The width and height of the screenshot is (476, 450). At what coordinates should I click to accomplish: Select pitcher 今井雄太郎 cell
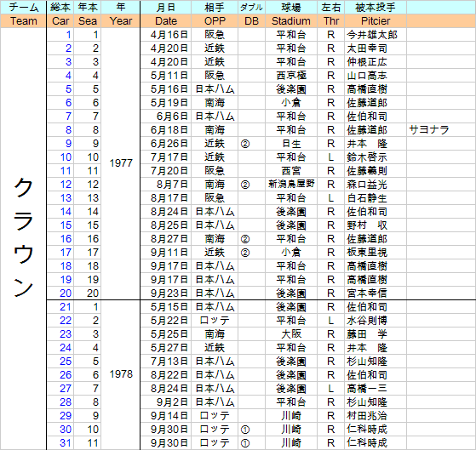[376, 35]
